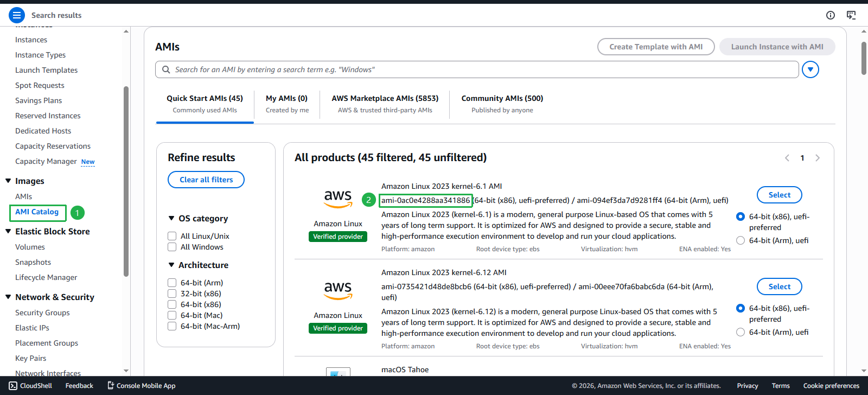Open Key Pairs in sidebar

tap(30, 358)
